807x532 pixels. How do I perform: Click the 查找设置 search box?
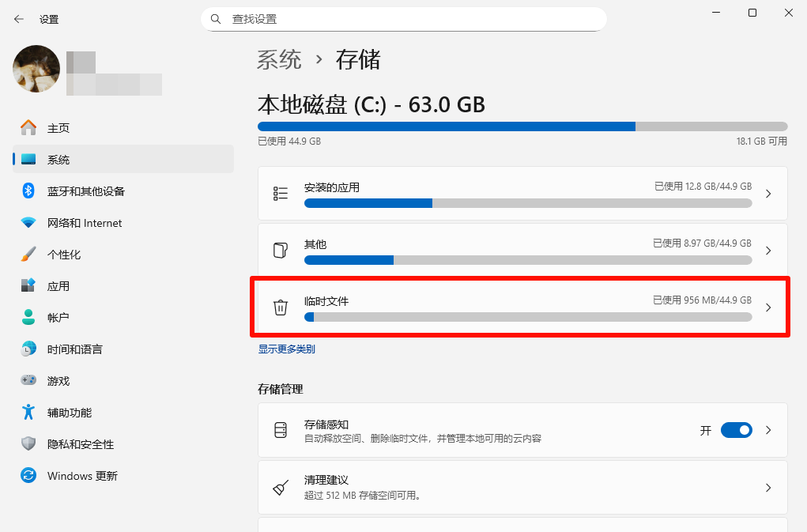coord(403,19)
